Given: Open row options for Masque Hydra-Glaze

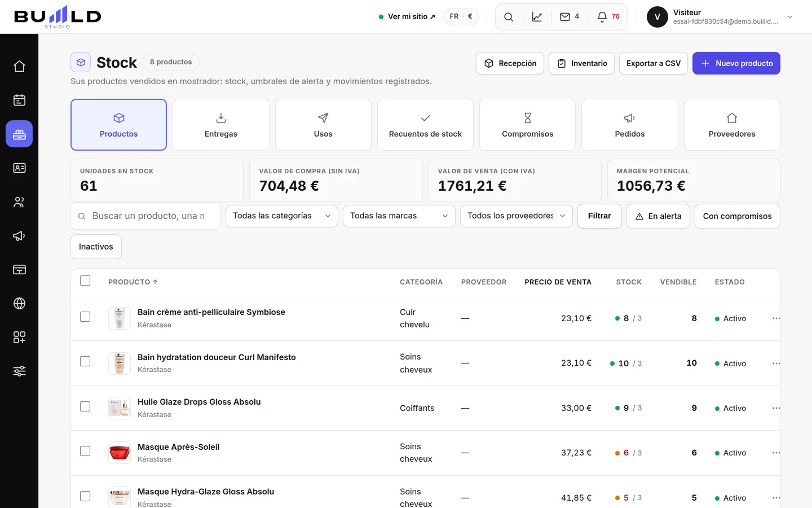Looking at the screenshot, I should [x=776, y=498].
